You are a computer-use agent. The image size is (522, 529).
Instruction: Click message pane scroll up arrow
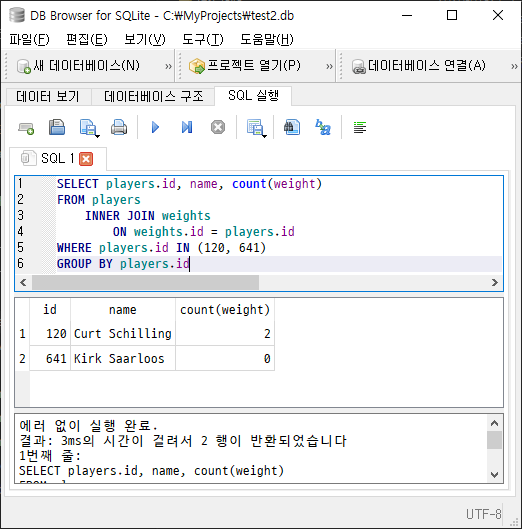[x=494, y=423]
